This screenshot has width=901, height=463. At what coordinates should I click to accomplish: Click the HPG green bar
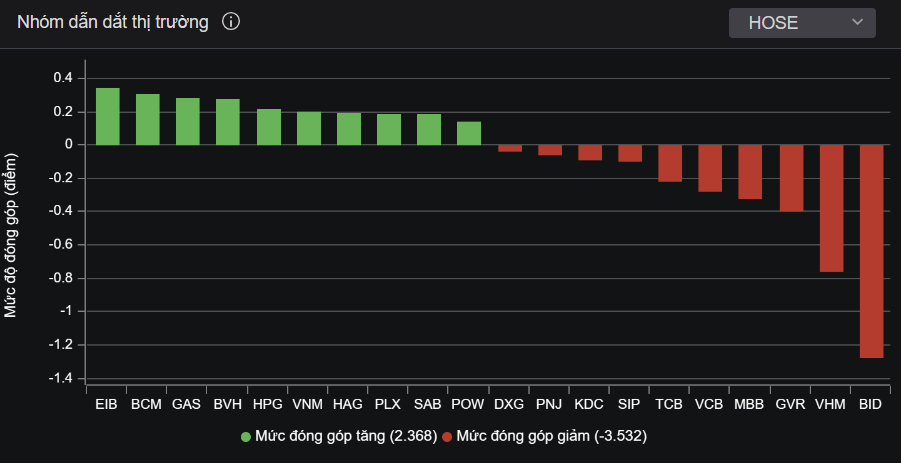pos(268,127)
